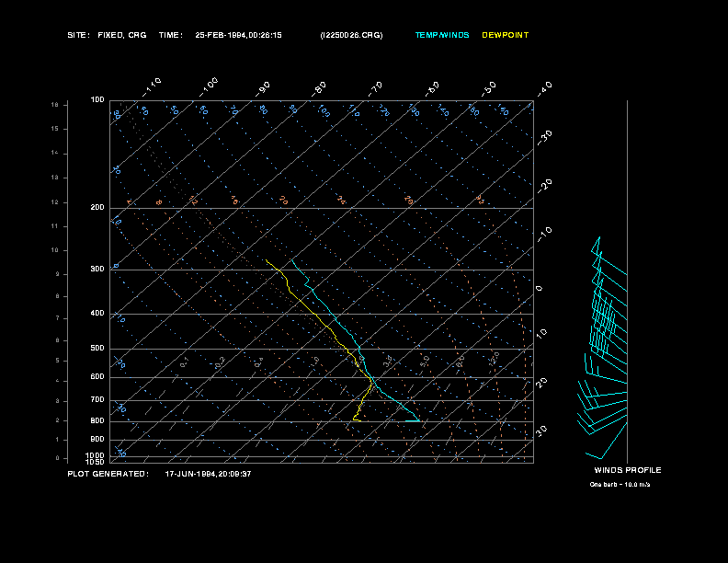Click the yellow DEWPOINT legend label
728x563 pixels.
(506, 35)
